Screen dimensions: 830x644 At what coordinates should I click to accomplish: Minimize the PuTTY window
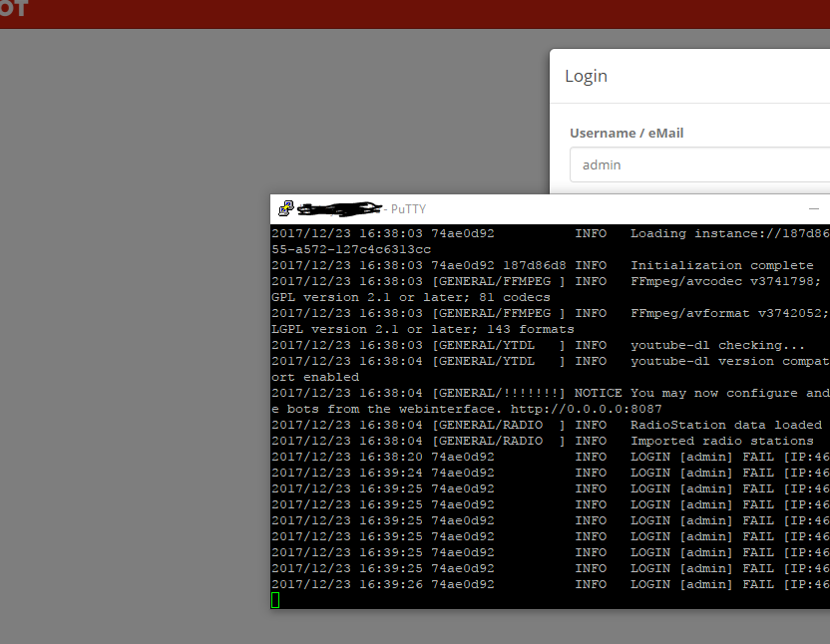(814, 208)
